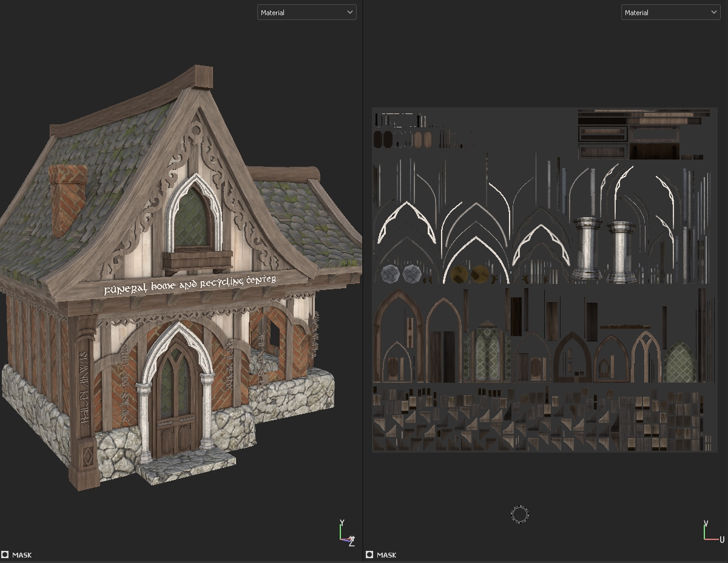Click the leftmost gray octagonal stone UV island
Image resolution: width=728 pixels, height=563 pixels.
(391, 274)
